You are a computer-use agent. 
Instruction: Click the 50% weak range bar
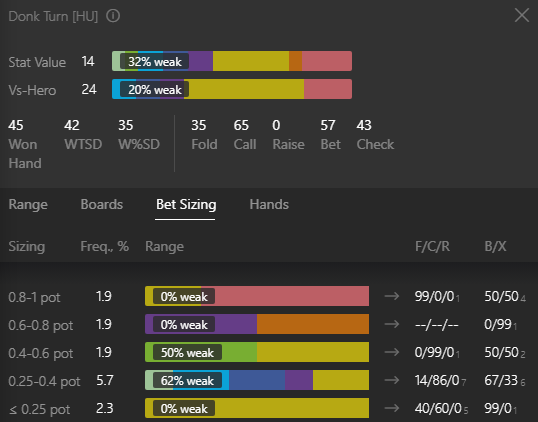click(257, 352)
